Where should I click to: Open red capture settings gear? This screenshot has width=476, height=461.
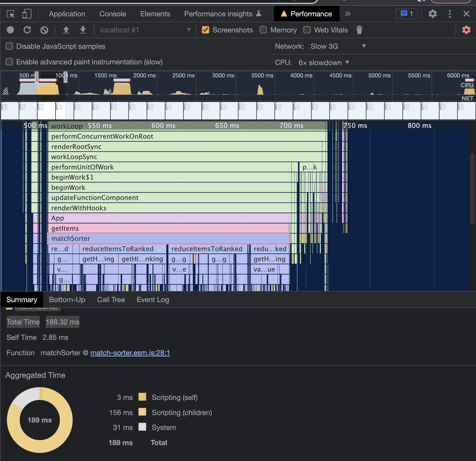pos(466,30)
